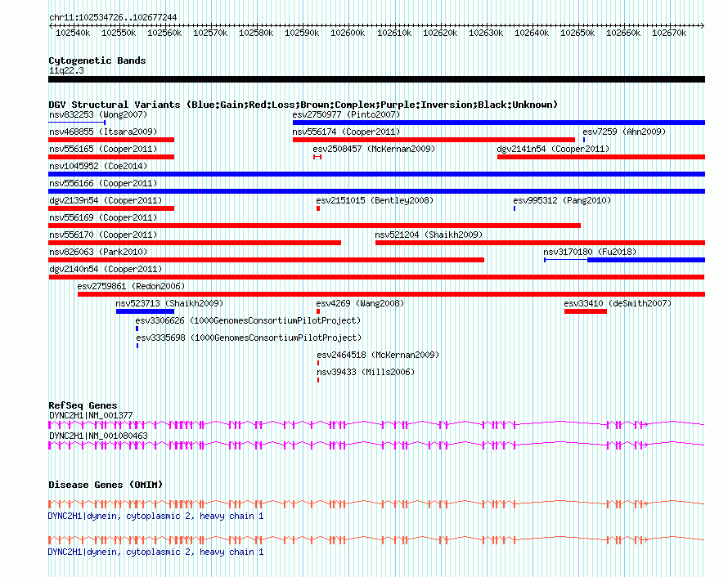Viewport: 728px width, 577px height.
Task: Click esv3335698 1000Genomes variant label
Action: coord(249,338)
